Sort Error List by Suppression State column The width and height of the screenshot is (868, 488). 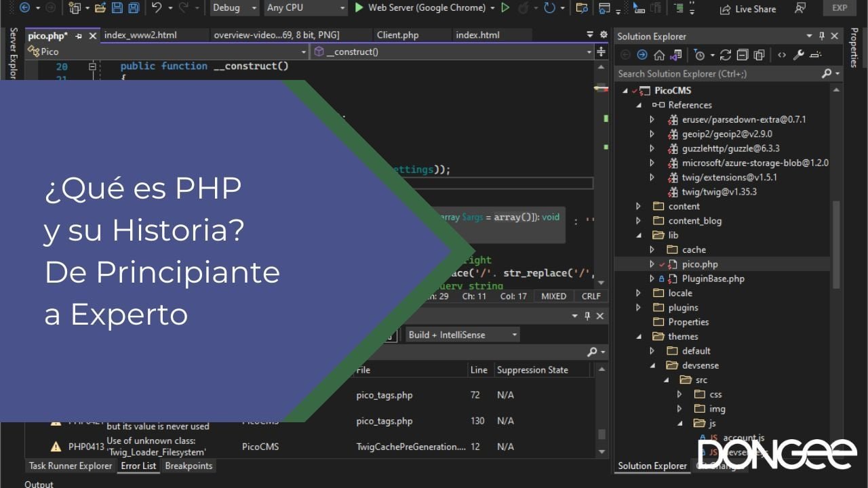point(532,370)
